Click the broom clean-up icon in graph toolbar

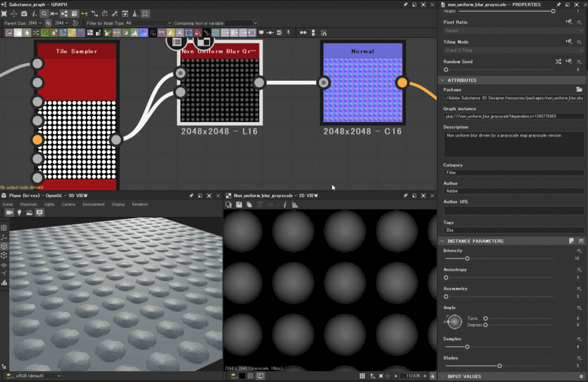pyautogui.click(x=134, y=13)
